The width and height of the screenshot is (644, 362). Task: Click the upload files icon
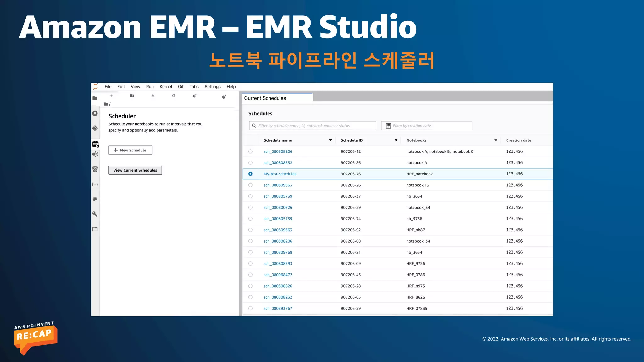(x=153, y=96)
